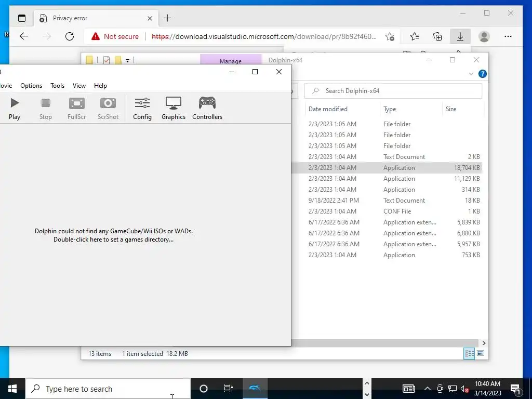The width and height of the screenshot is (532, 399).
Task: Click the Edge address bar URL
Action: (x=264, y=36)
